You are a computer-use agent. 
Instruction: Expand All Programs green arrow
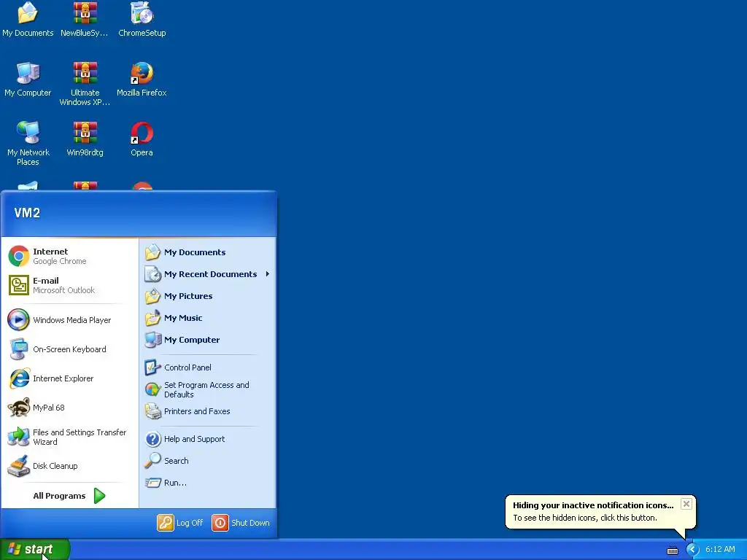tap(99, 496)
